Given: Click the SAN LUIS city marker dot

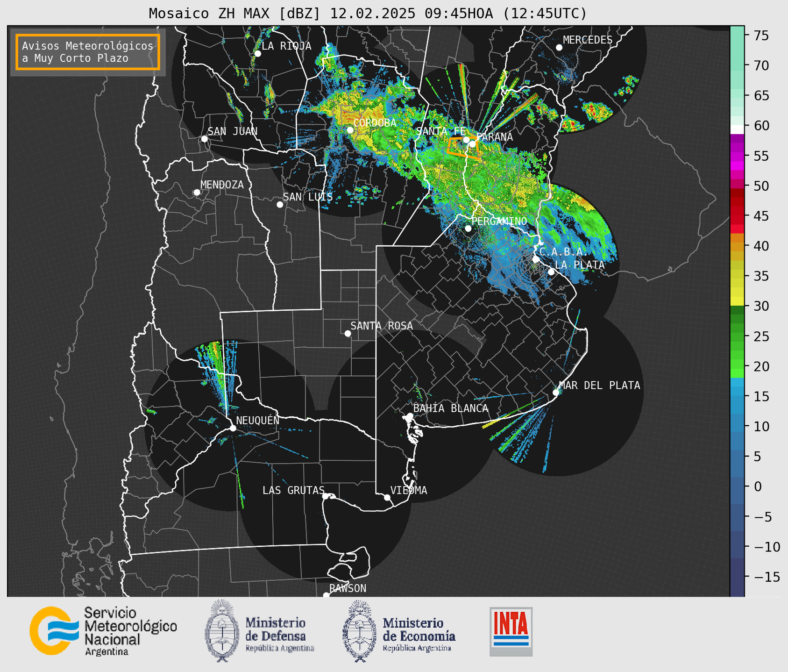Looking at the screenshot, I should pyautogui.click(x=280, y=205).
